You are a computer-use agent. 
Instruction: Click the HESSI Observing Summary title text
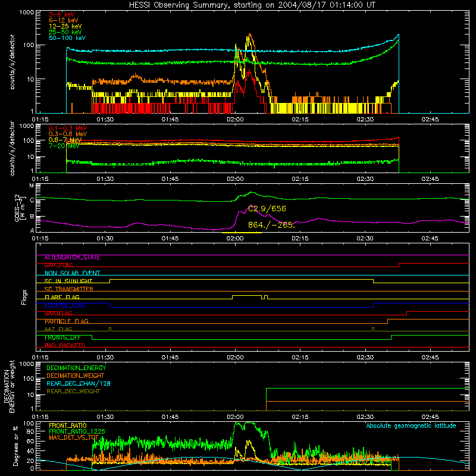pyautogui.click(x=252, y=5)
